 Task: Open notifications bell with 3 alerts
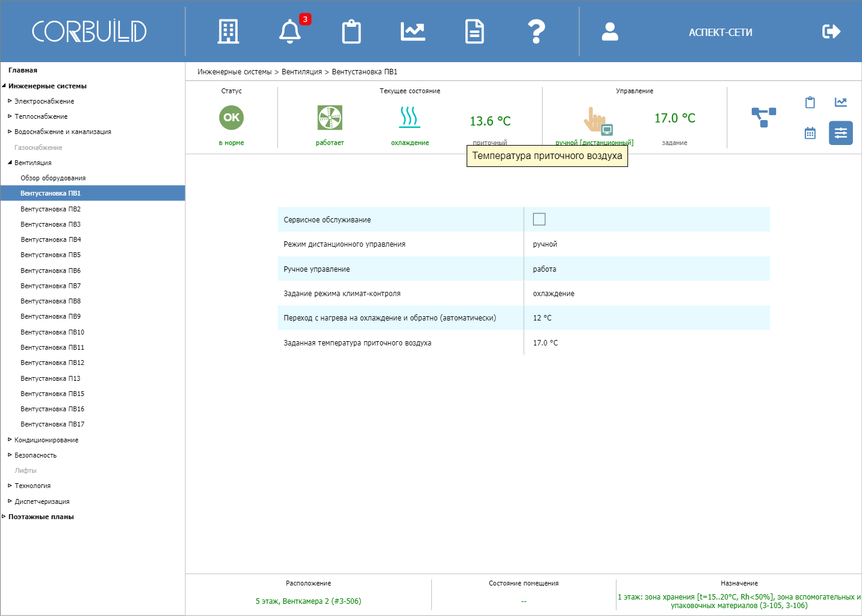[x=290, y=32]
